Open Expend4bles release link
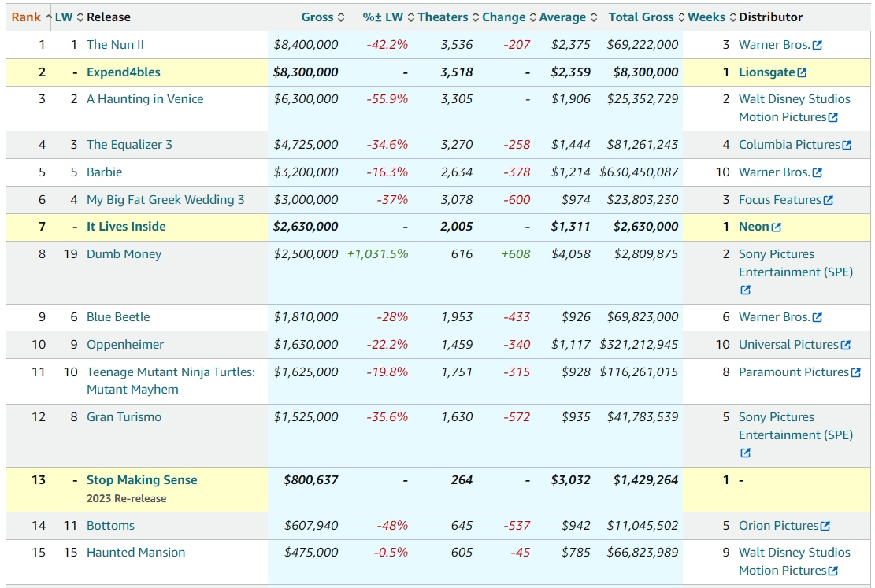875x588 pixels. [124, 72]
